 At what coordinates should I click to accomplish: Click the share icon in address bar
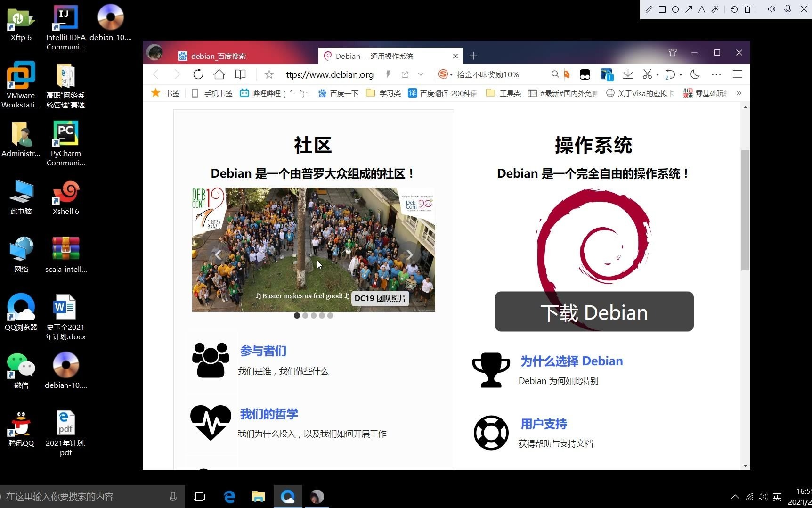click(x=405, y=74)
